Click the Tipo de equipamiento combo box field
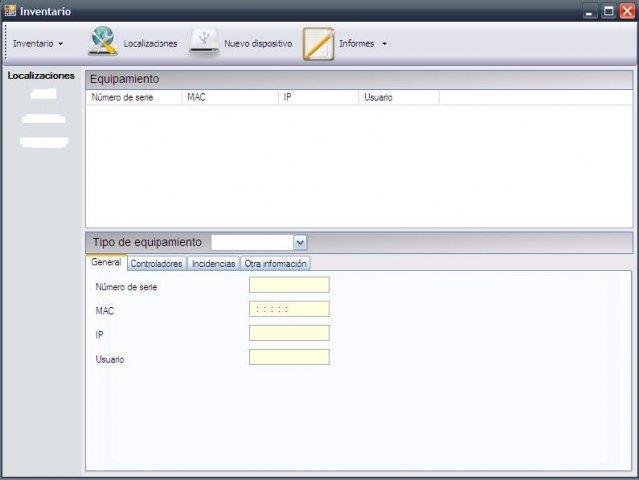The width and height of the screenshot is (639, 480). click(x=252, y=243)
